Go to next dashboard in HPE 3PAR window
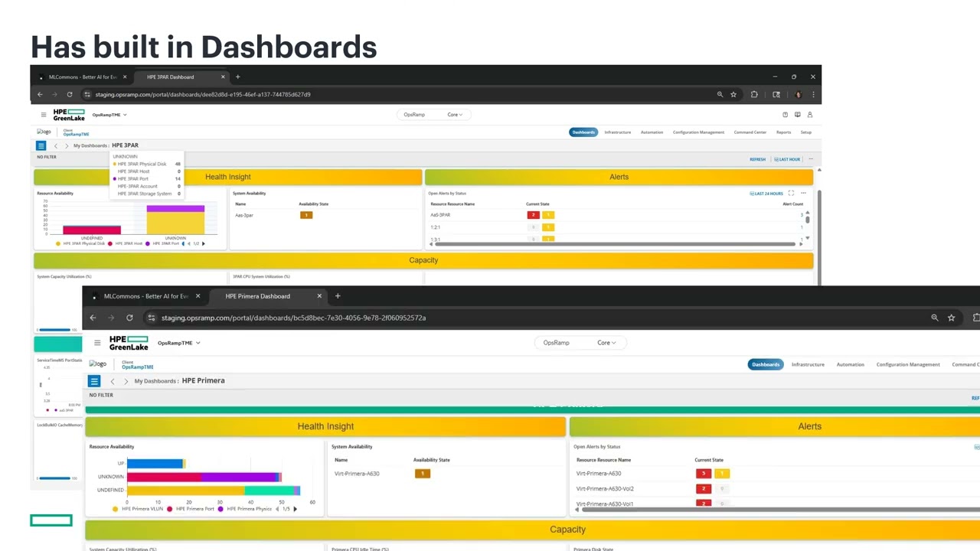Image resolution: width=980 pixels, height=551 pixels. (66, 145)
